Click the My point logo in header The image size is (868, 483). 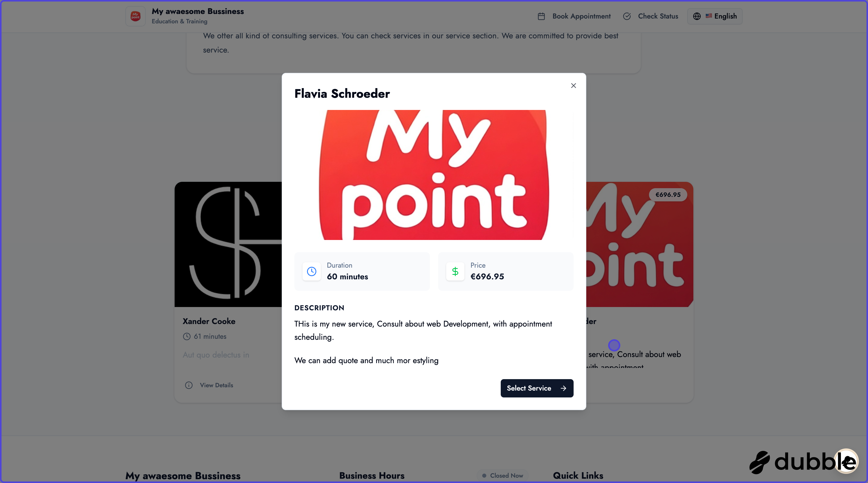(x=136, y=16)
